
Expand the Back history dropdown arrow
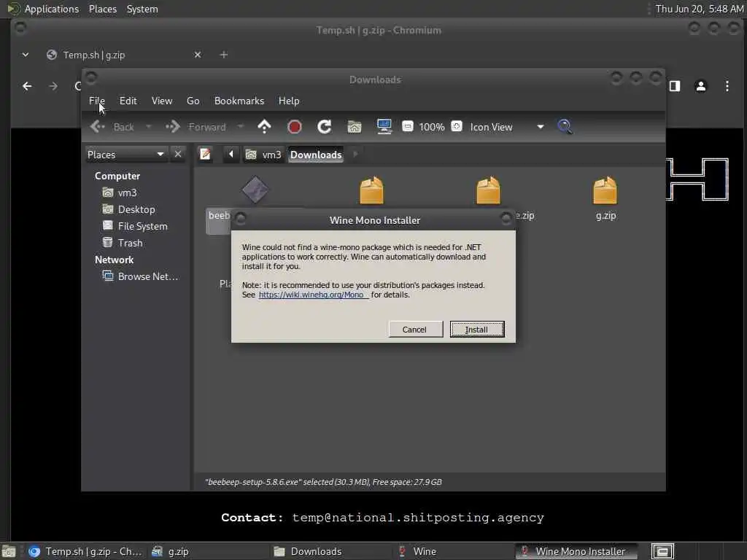(x=149, y=127)
